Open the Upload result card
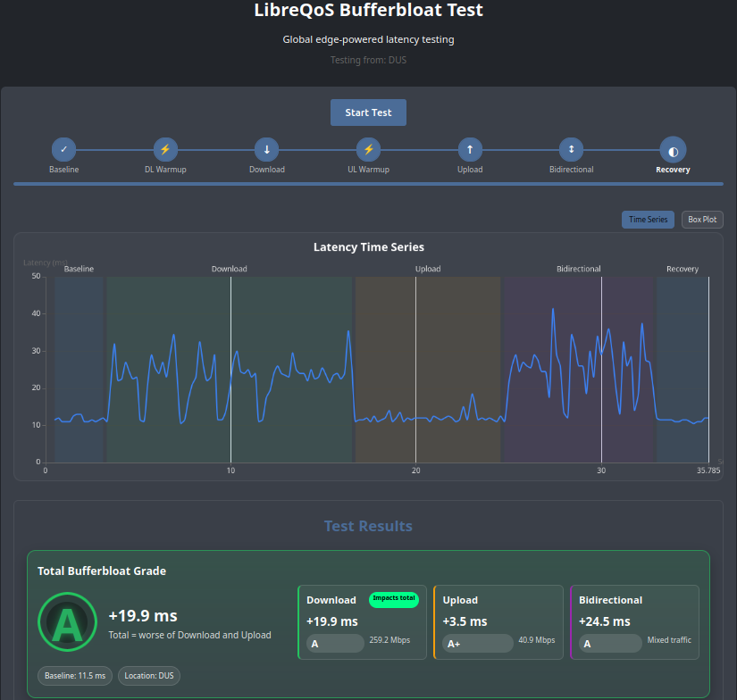 coord(498,622)
